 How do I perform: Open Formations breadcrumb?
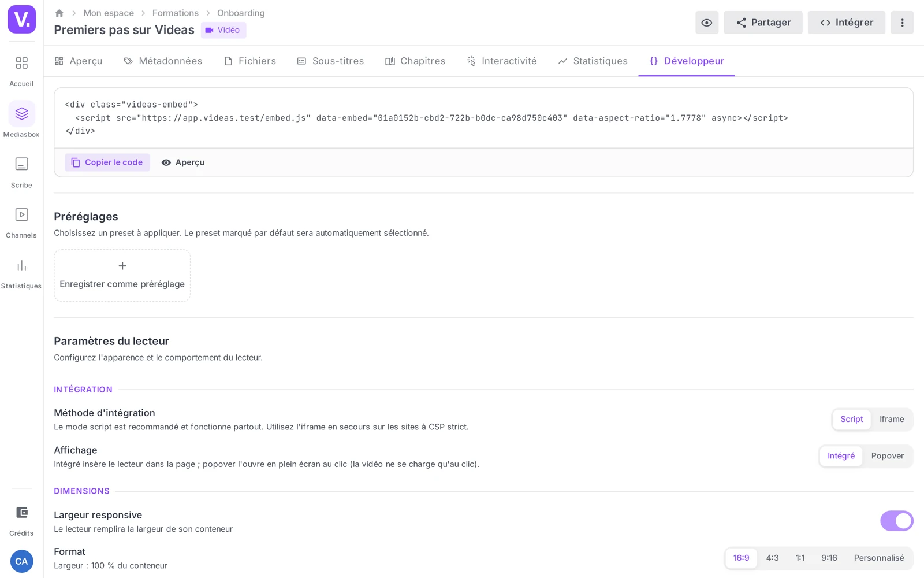[x=176, y=13]
